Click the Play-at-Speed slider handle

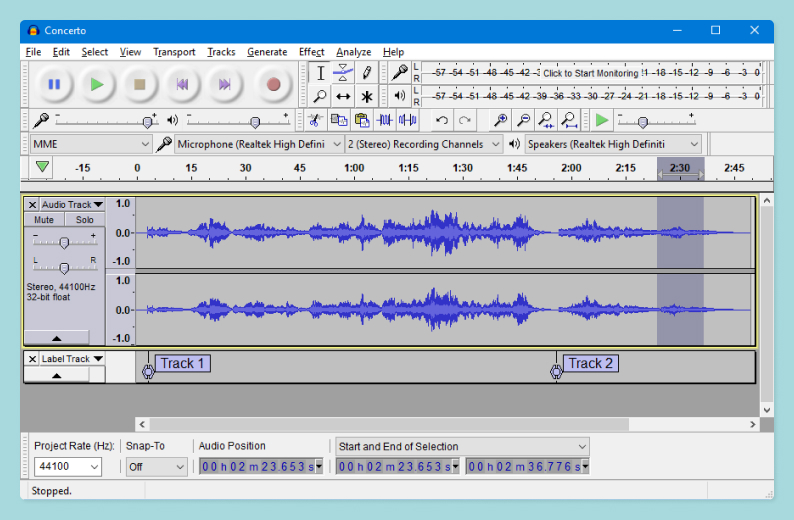coord(643,122)
